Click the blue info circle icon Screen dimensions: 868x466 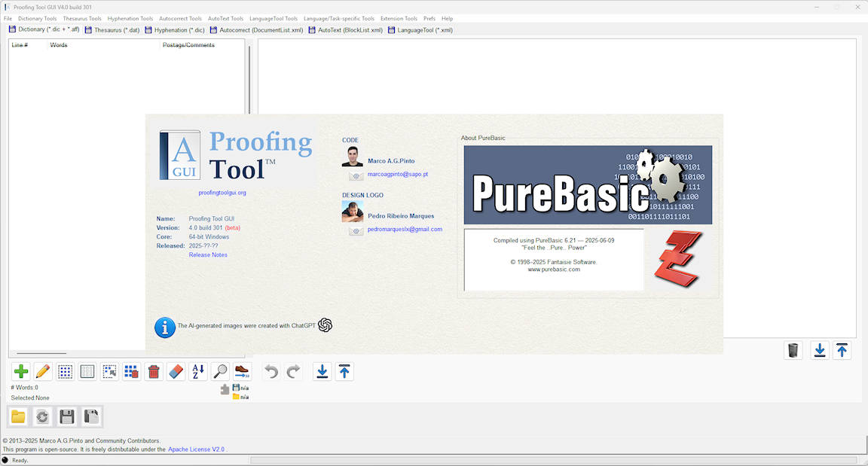164,327
